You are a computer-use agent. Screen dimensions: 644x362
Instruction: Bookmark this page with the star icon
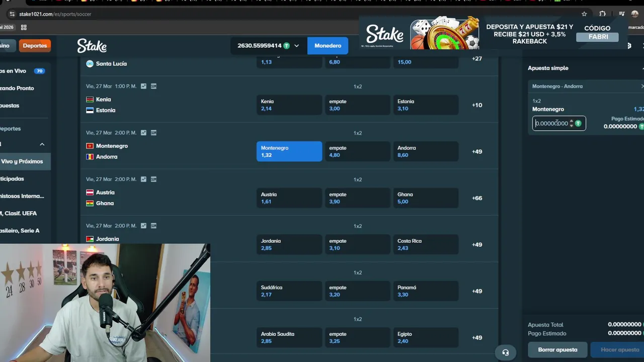[584, 14]
